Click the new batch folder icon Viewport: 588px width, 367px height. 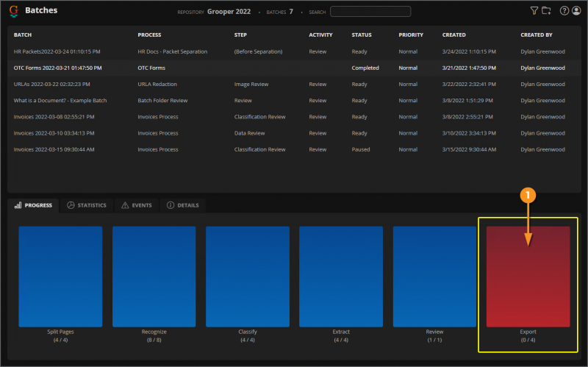(x=546, y=11)
